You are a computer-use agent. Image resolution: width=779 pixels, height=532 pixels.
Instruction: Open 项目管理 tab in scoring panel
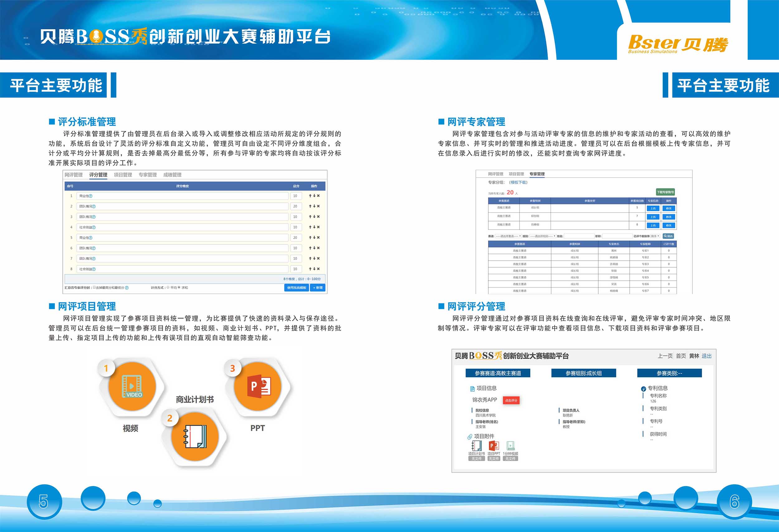coord(123,175)
